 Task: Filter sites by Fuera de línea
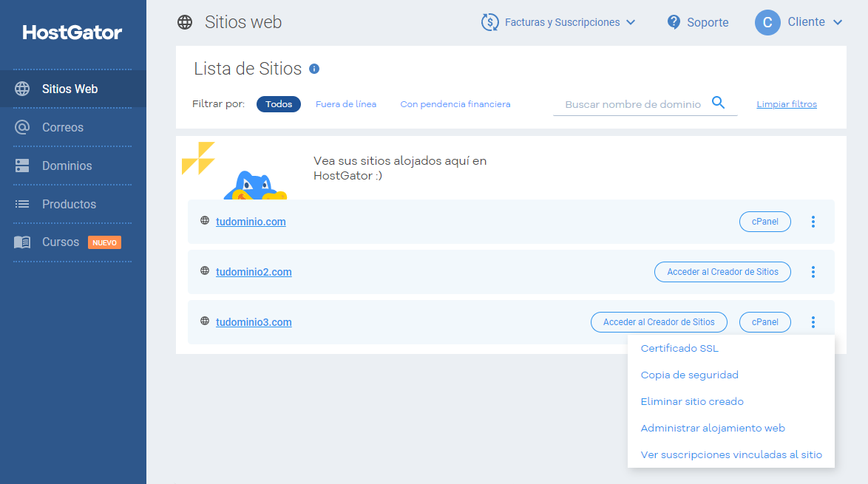click(346, 104)
